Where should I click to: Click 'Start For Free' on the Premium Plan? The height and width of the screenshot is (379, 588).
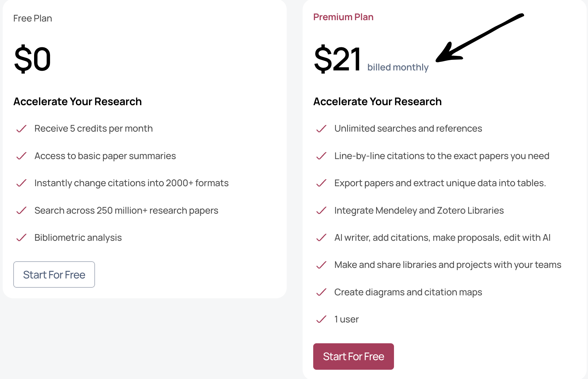pos(353,356)
